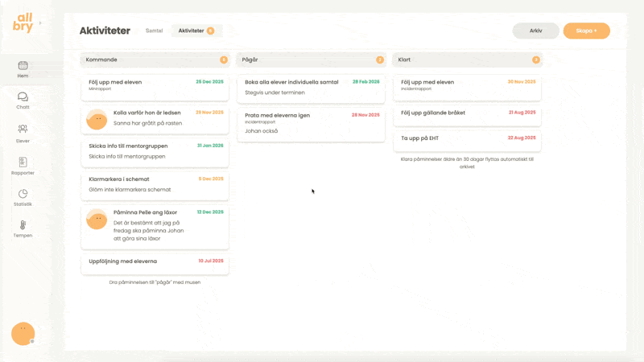Click the Skapa + button

[586, 31]
